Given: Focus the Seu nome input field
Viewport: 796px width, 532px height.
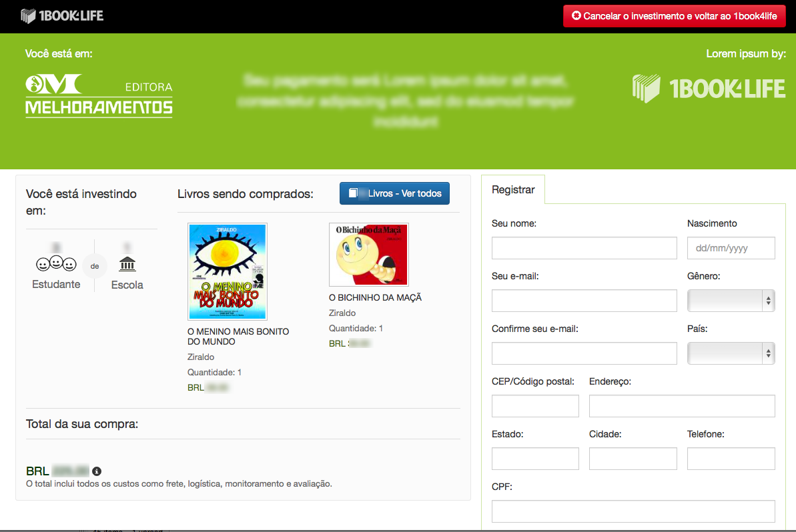Looking at the screenshot, I should [x=584, y=248].
